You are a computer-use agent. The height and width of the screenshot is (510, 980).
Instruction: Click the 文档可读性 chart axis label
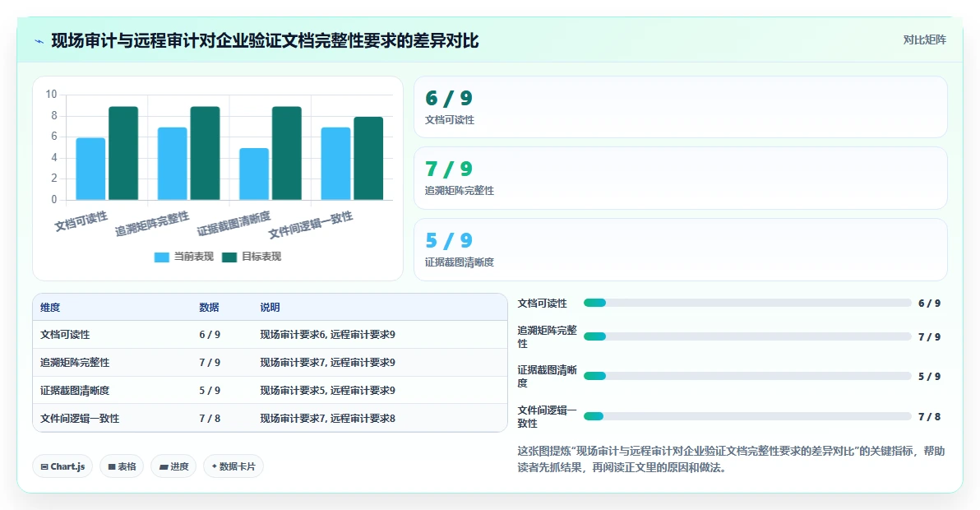coord(81,221)
